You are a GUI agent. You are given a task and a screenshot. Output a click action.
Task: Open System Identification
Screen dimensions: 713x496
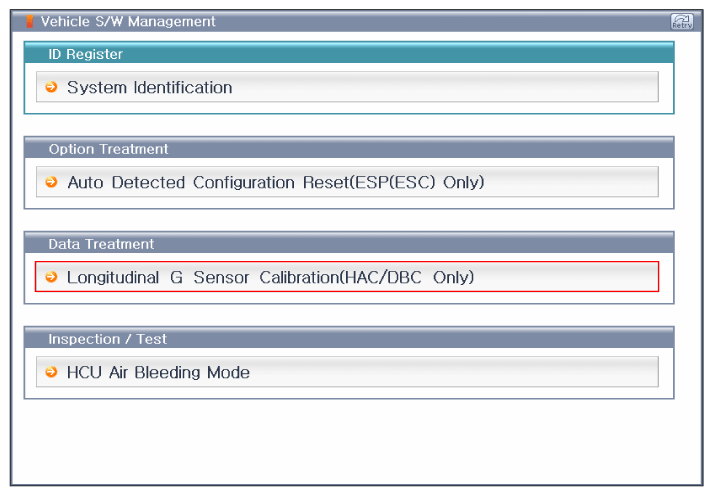(347, 87)
